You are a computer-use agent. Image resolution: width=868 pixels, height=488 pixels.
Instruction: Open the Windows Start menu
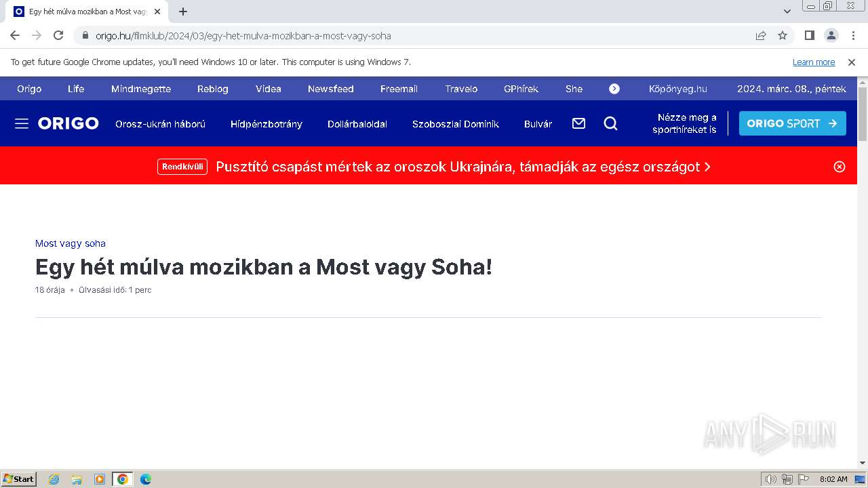19,479
